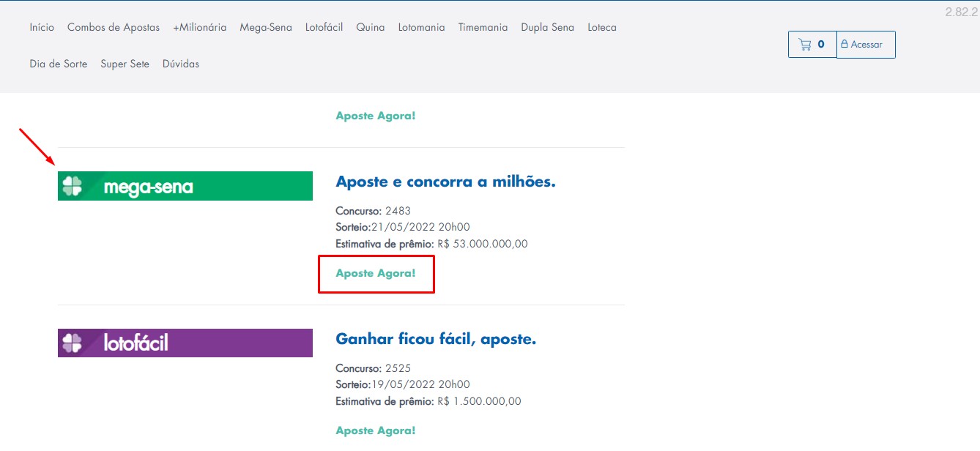
Task: Click the clover icon on Mega-Sena banner
Action: point(73,186)
